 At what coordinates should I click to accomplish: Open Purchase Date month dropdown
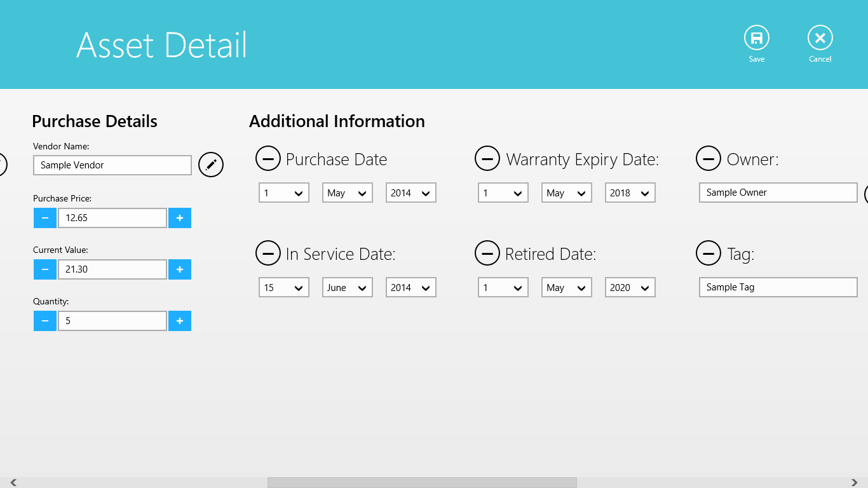[347, 193]
